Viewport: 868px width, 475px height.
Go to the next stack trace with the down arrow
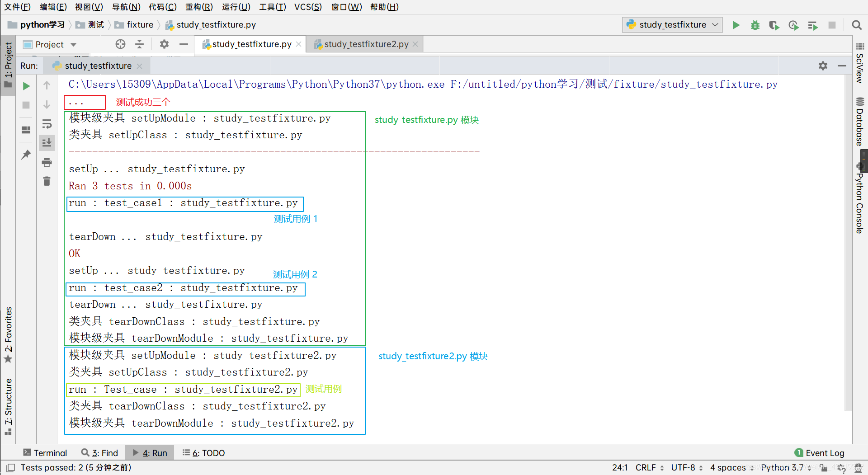coord(47,105)
